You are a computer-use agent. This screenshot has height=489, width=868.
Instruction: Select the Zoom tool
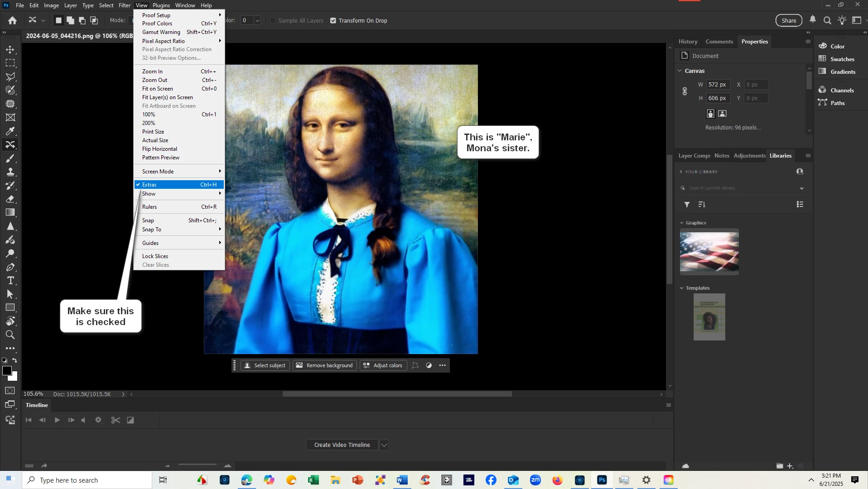10,335
